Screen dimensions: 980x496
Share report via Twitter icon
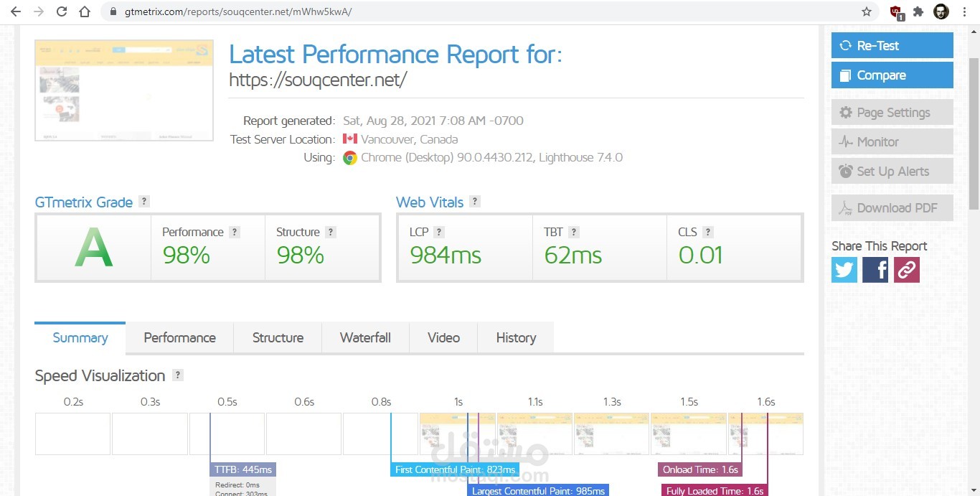(x=844, y=270)
